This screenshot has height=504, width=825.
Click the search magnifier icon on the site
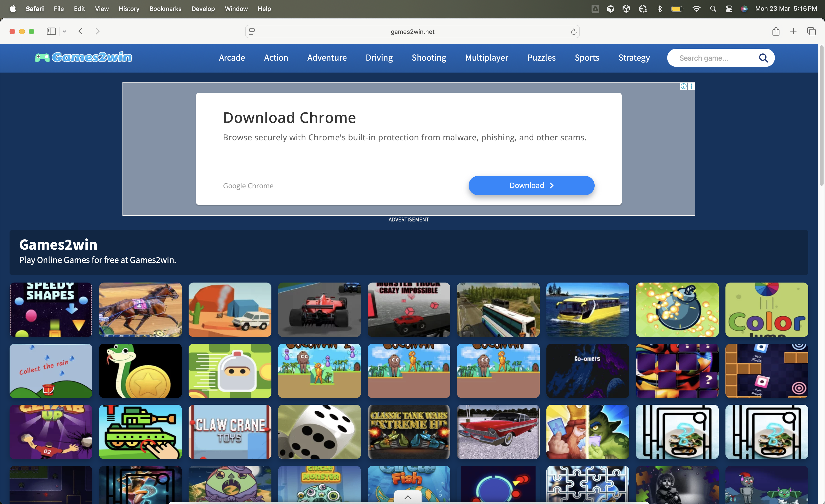(763, 58)
